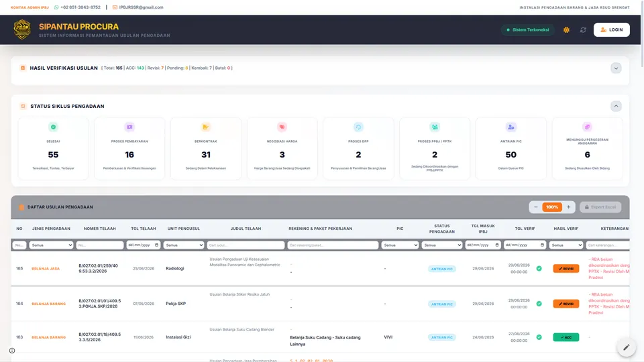
Task: Select the Berkontrak card count 31
Action: coord(206,155)
